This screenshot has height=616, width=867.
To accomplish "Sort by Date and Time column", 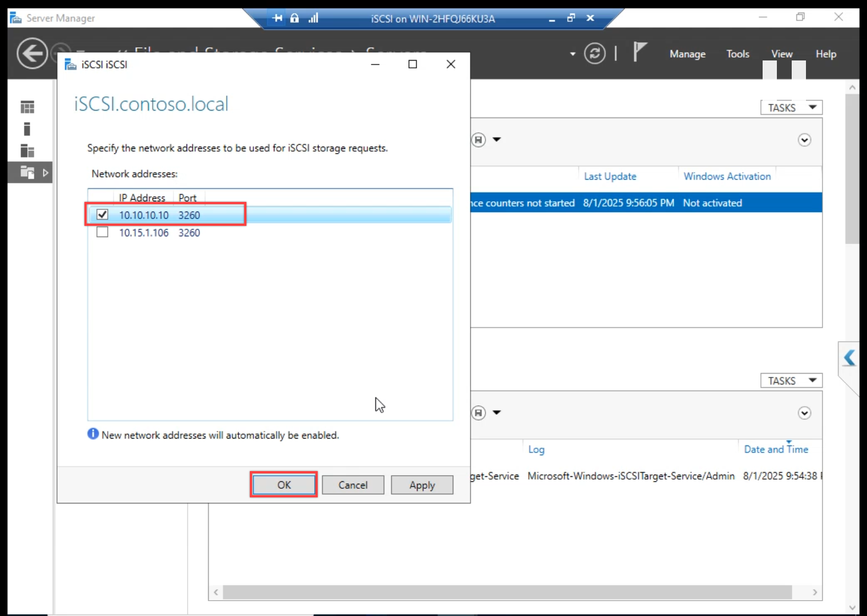I will point(776,449).
